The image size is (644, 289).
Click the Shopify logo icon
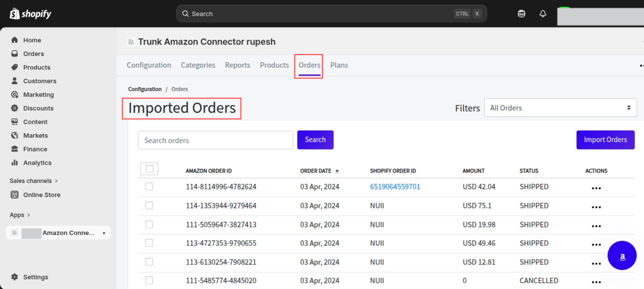click(14, 14)
